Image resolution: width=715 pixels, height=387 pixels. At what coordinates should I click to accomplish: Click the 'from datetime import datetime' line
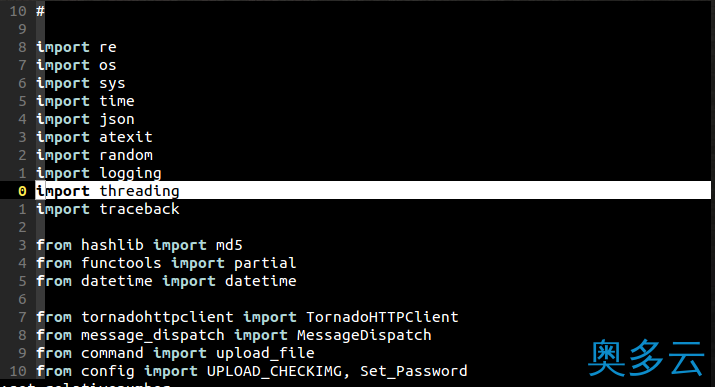click(166, 281)
